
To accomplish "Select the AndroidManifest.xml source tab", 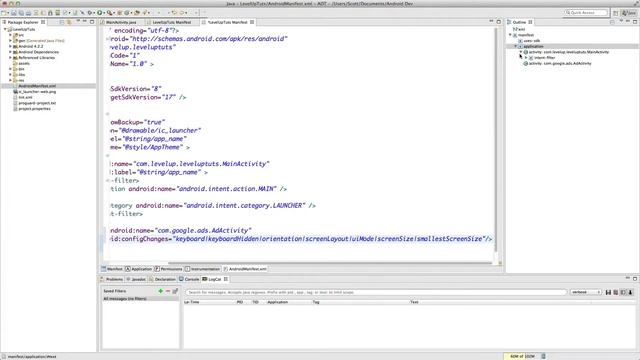I will (245, 269).
